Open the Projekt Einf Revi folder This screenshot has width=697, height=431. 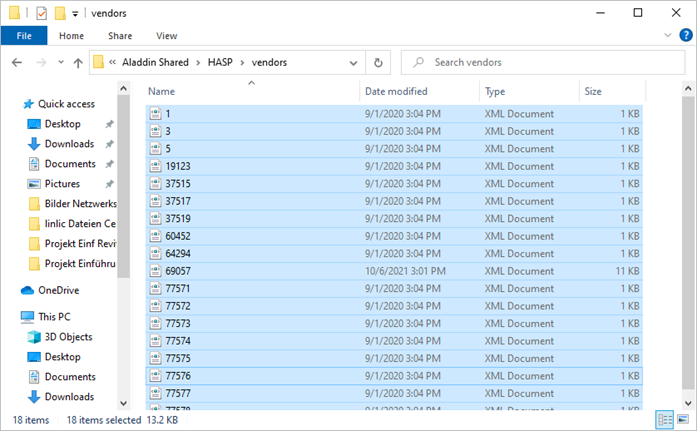[x=80, y=244]
